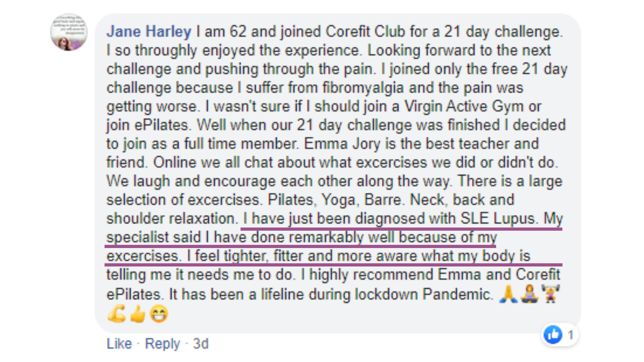Open the 3d timestamp link

pyautogui.click(x=201, y=344)
